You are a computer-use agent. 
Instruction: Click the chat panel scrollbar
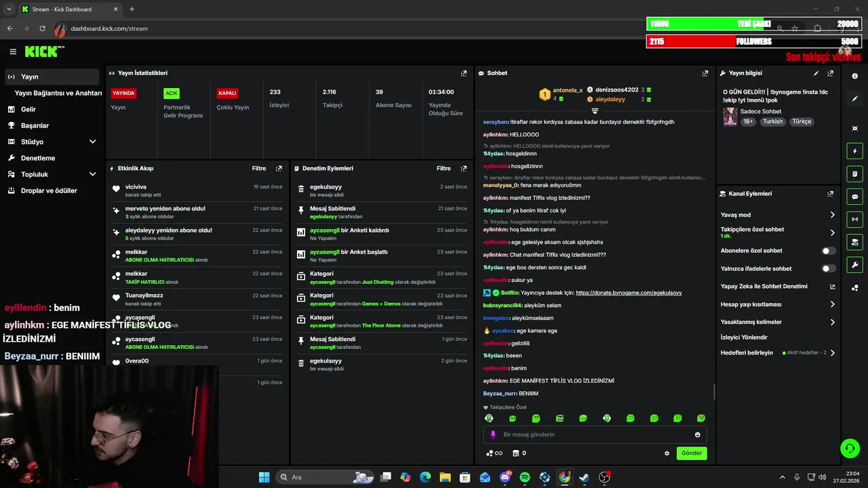pyautogui.click(x=714, y=392)
